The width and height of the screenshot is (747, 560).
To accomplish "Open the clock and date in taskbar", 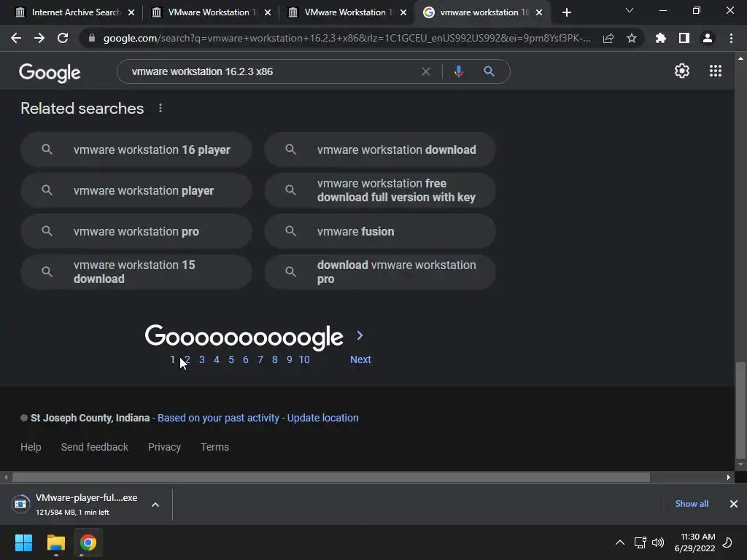I will [694, 542].
